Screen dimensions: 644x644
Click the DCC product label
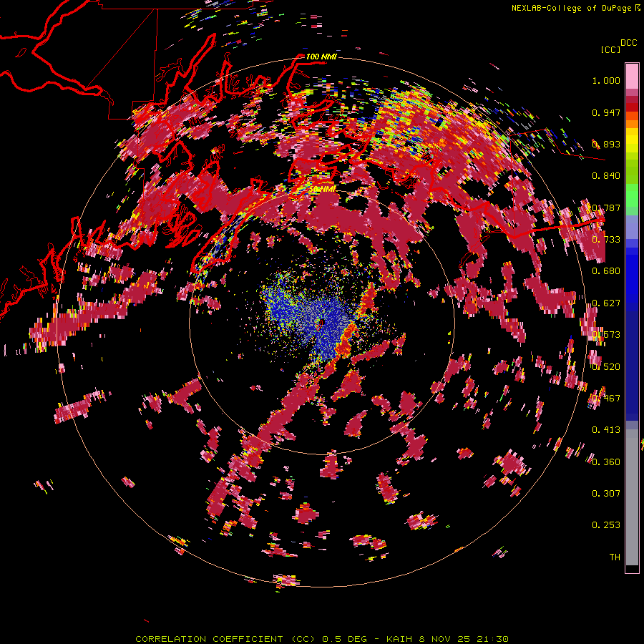[628, 43]
